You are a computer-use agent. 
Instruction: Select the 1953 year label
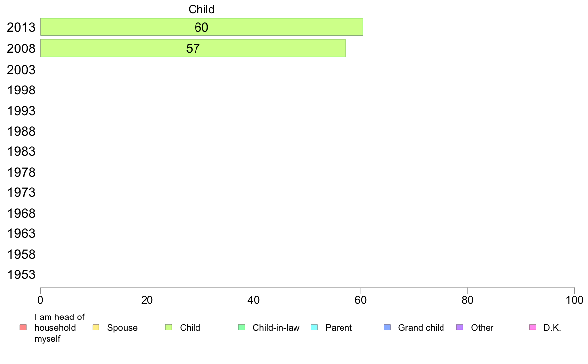pyautogui.click(x=21, y=275)
